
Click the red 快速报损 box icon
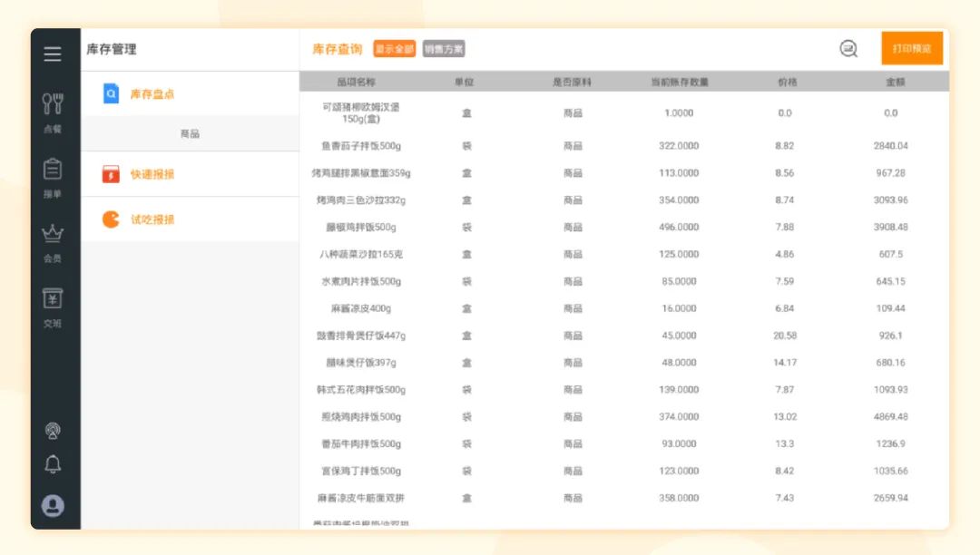pos(111,173)
